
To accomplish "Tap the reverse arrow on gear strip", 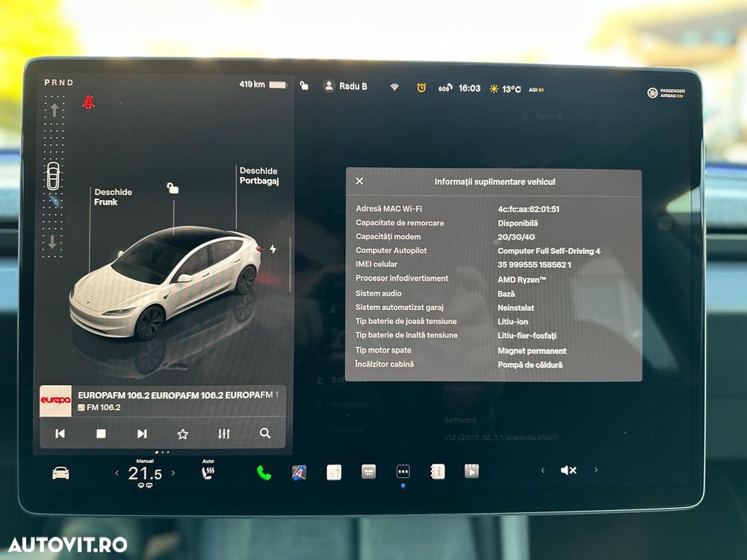I will (52, 242).
